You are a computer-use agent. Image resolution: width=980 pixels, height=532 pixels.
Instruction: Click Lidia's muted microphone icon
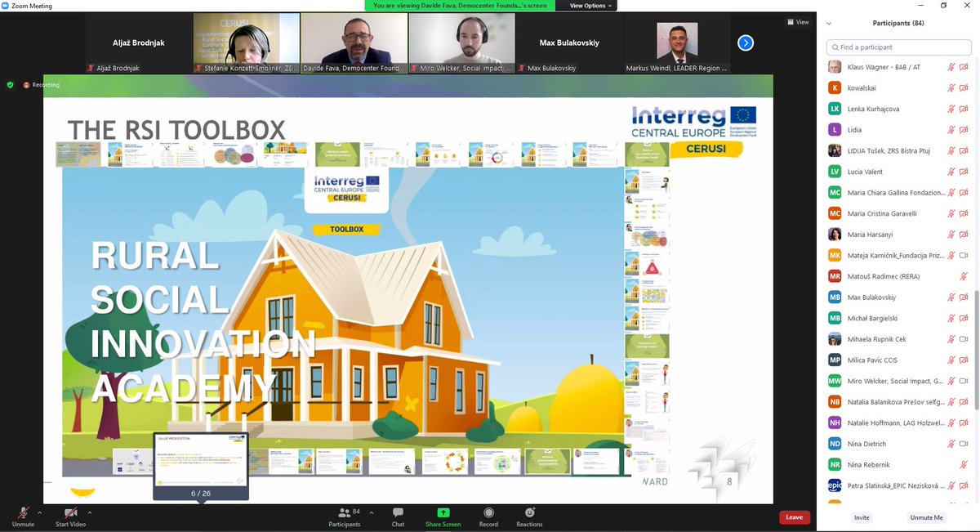pos(951,130)
